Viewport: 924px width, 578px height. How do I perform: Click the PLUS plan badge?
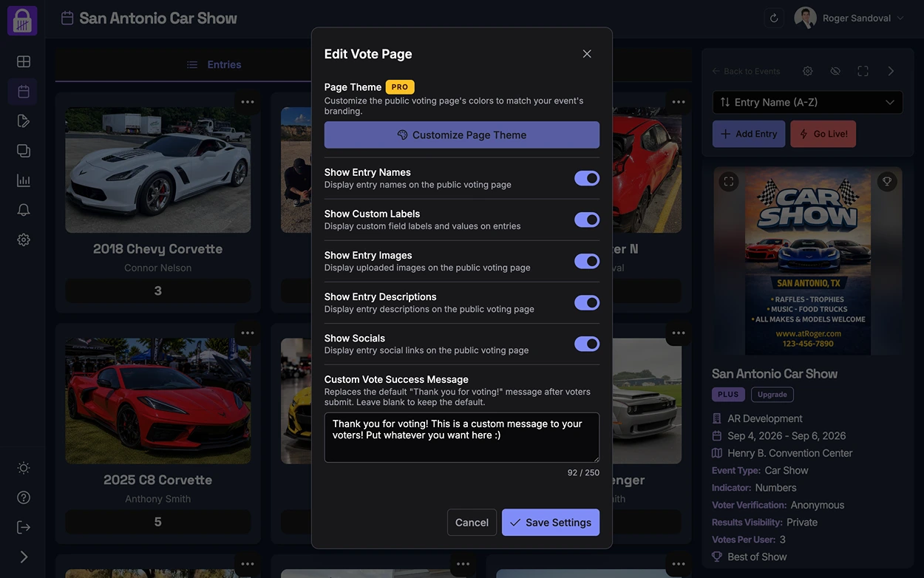point(728,395)
